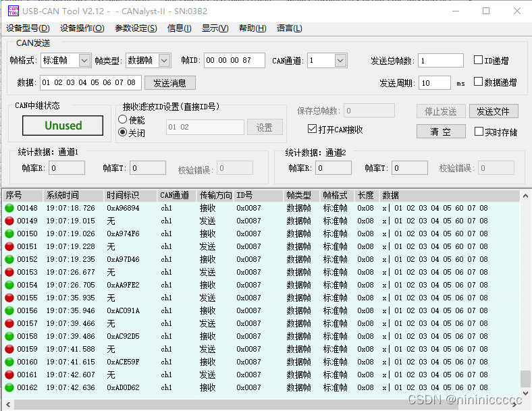Click red status dot of row 00151
The width and height of the screenshot is (532, 411).
click(9, 246)
